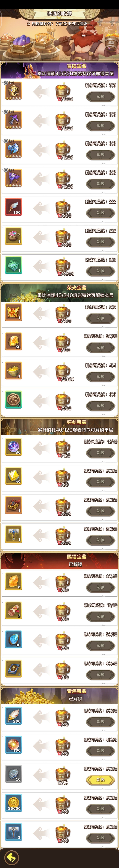Open the 铸剑宝藏 section header
The image size is (119, 868).
[59, 426]
